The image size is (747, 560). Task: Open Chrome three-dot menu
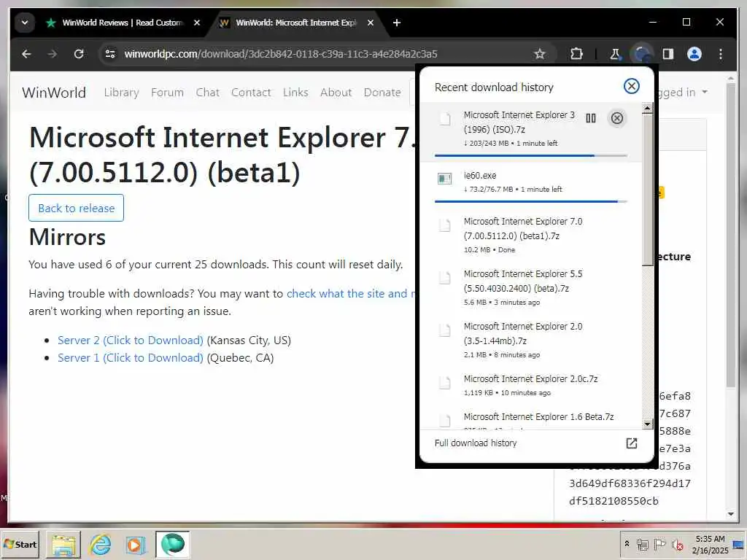click(x=720, y=54)
